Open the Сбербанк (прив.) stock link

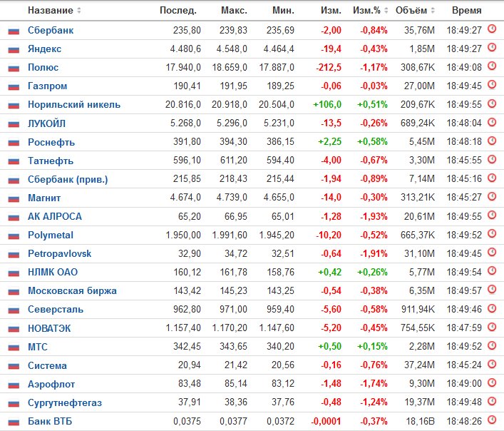pos(68,179)
